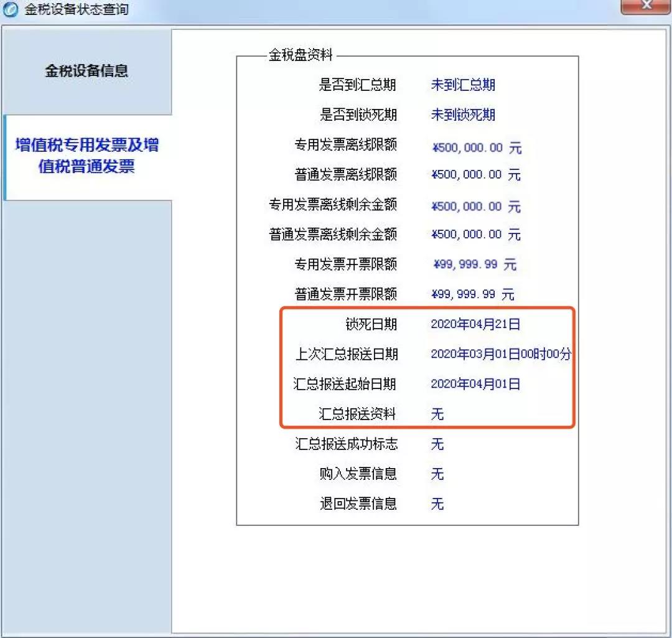Select the 汇总报送起始日期 date
The image size is (672, 638).
click(477, 384)
